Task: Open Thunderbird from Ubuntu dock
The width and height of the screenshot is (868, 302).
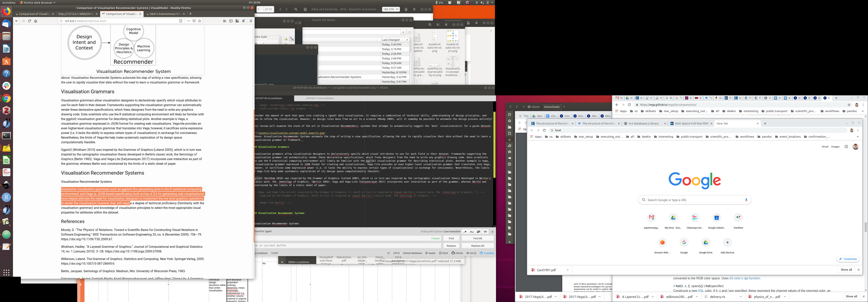Action: click(x=6, y=24)
